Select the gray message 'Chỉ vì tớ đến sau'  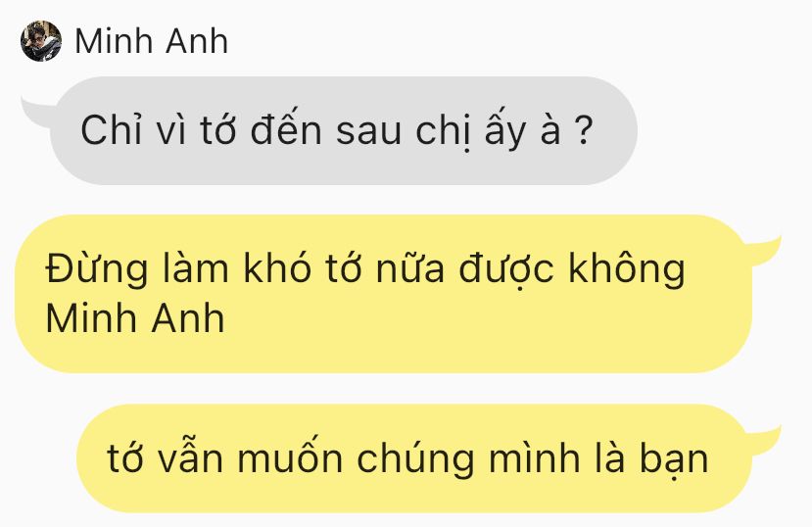coord(344,130)
